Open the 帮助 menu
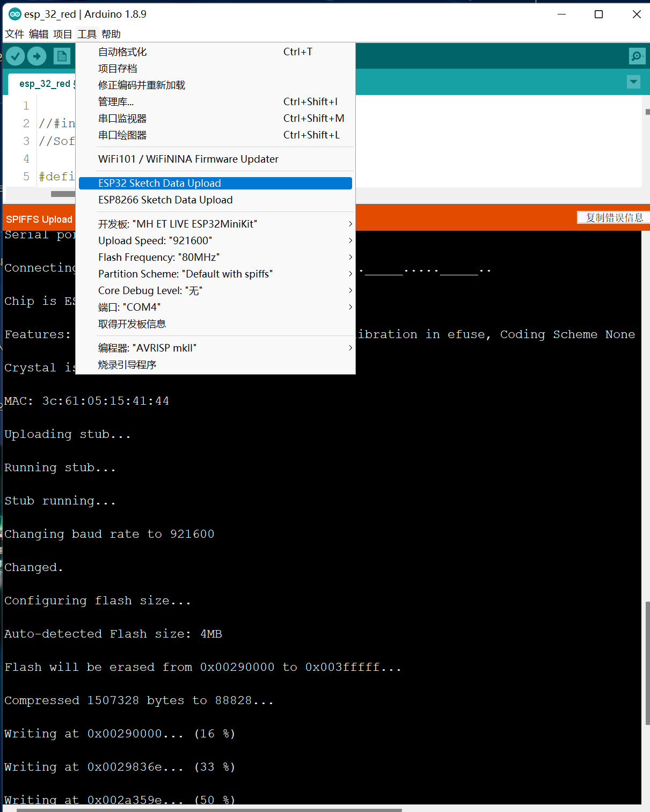This screenshot has width=650, height=812. tap(111, 34)
